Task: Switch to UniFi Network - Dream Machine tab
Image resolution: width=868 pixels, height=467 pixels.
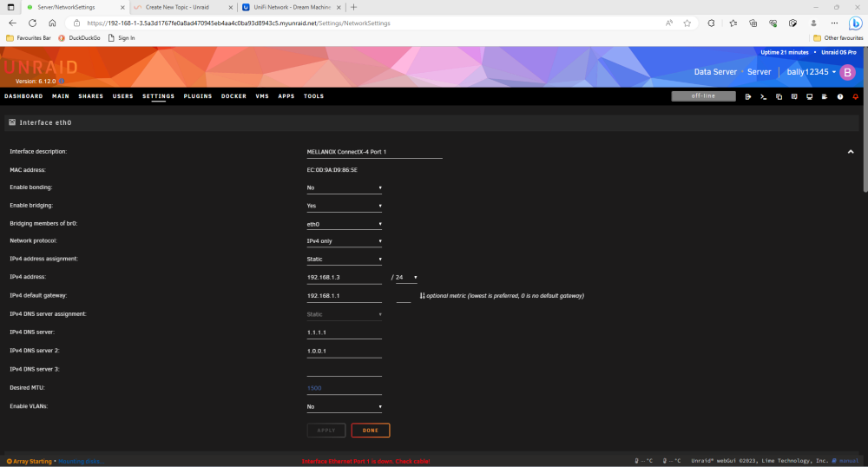Action: coord(293,7)
